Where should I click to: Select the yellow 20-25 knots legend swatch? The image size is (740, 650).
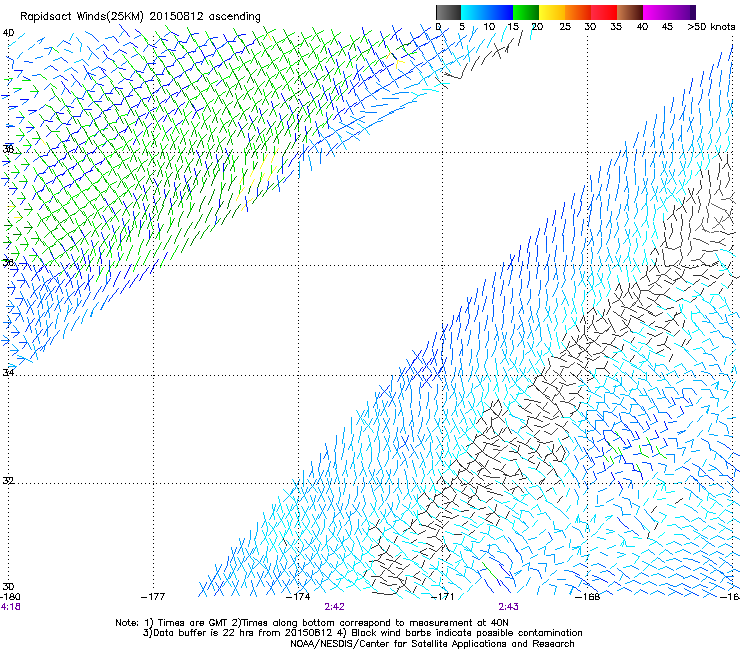[x=552, y=12]
